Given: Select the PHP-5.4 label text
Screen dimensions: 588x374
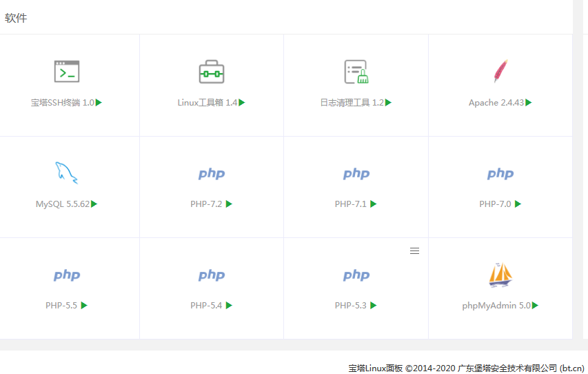Looking at the screenshot, I should pos(206,305).
